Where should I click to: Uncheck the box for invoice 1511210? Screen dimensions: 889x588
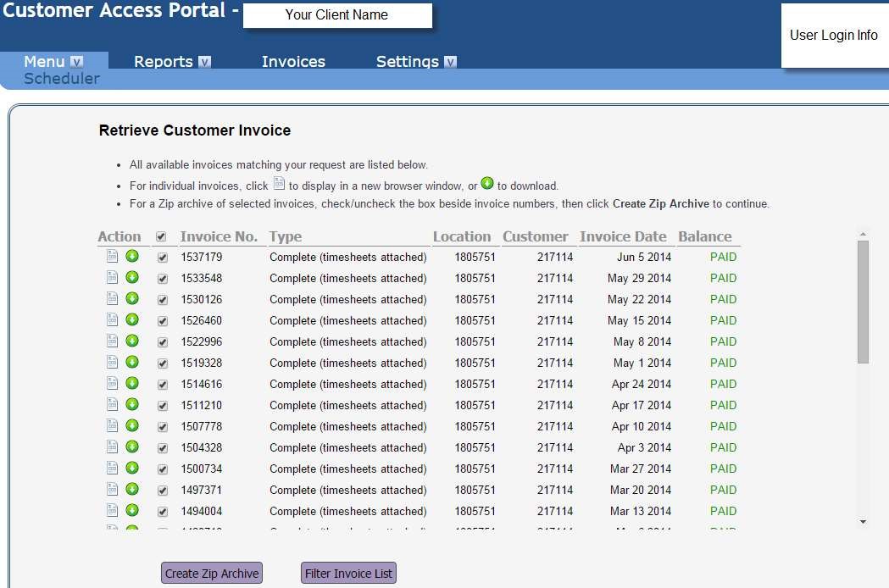coord(163,406)
